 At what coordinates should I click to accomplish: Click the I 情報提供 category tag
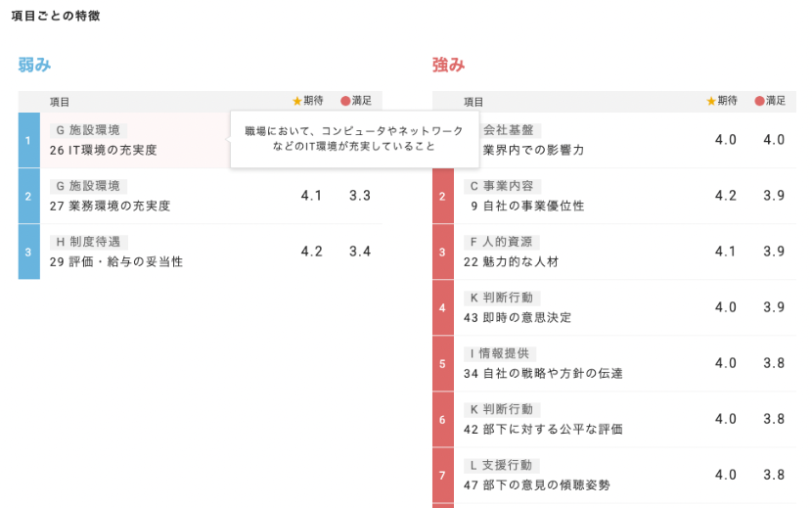[x=500, y=353]
